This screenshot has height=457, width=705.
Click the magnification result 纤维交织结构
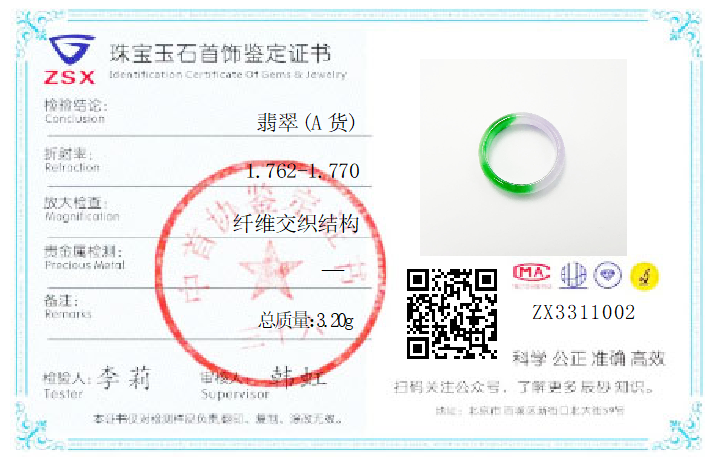pyautogui.click(x=296, y=223)
